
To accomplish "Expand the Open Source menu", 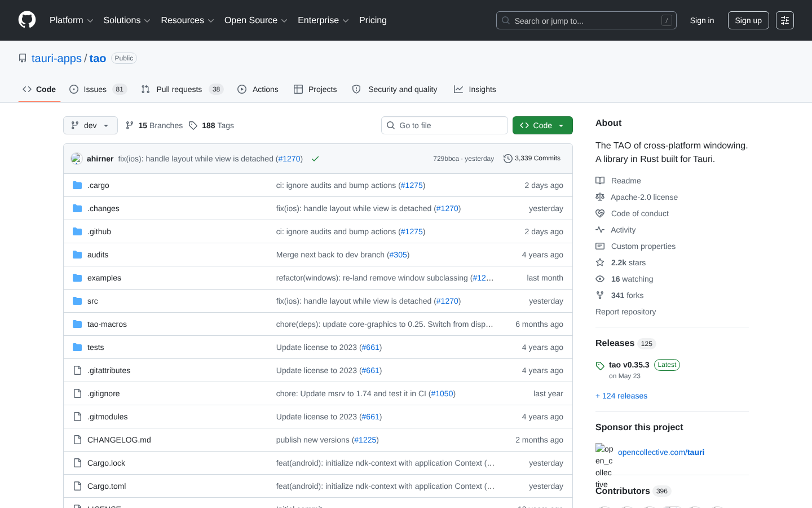I will tap(256, 20).
